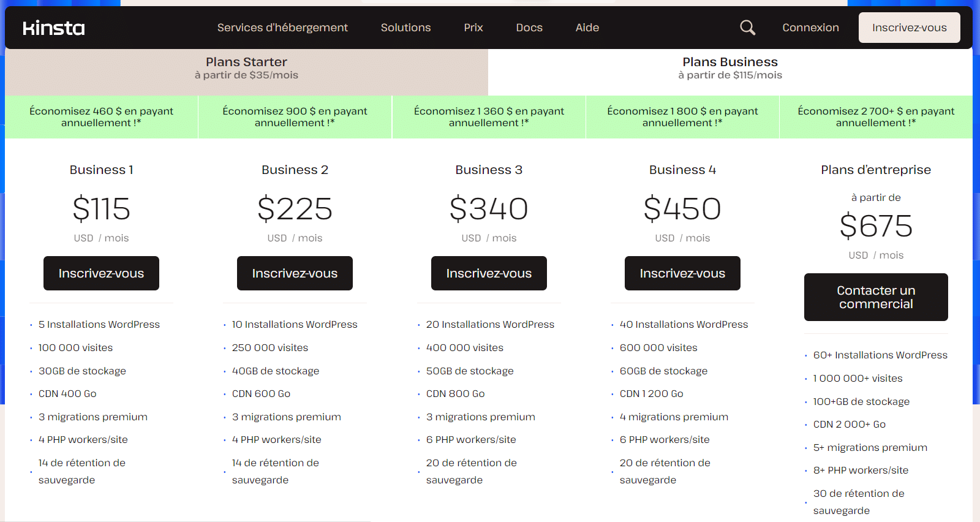Click the Connexion link
This screenshot has width=980, height=522.
point(810,28)
